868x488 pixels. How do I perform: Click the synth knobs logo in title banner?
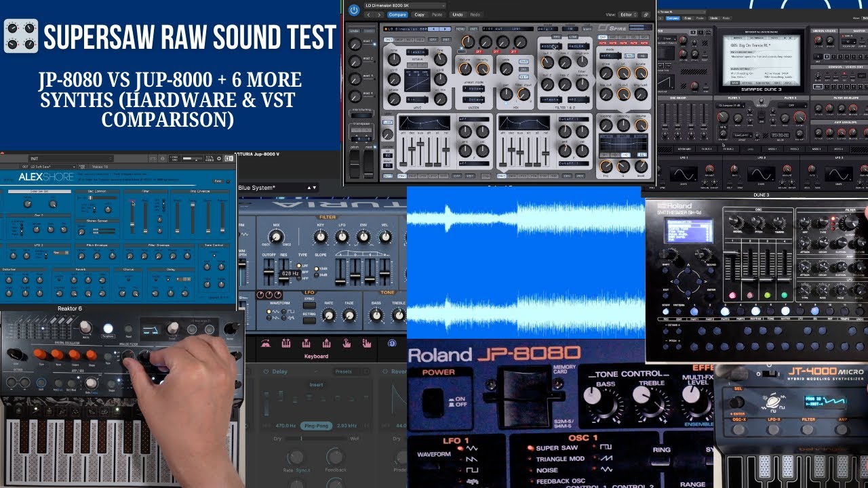click(20, 36)
